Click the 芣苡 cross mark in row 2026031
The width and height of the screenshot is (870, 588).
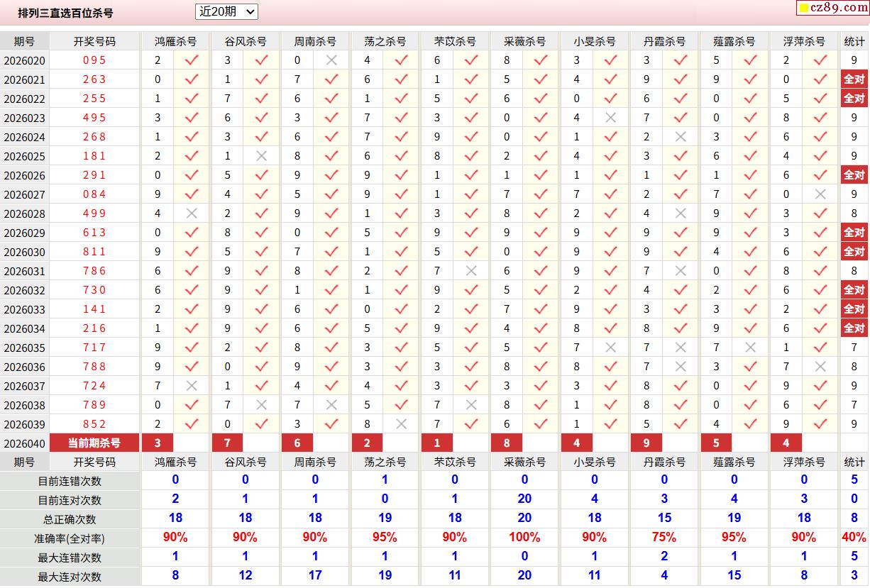click(471, 271)
